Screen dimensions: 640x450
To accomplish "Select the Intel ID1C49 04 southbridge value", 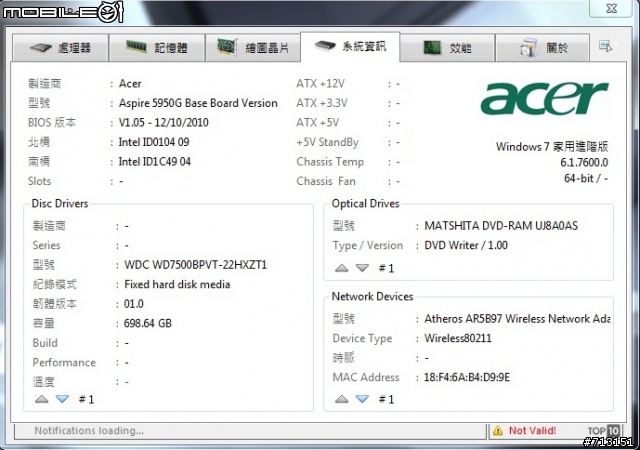I will click(155, 162).
